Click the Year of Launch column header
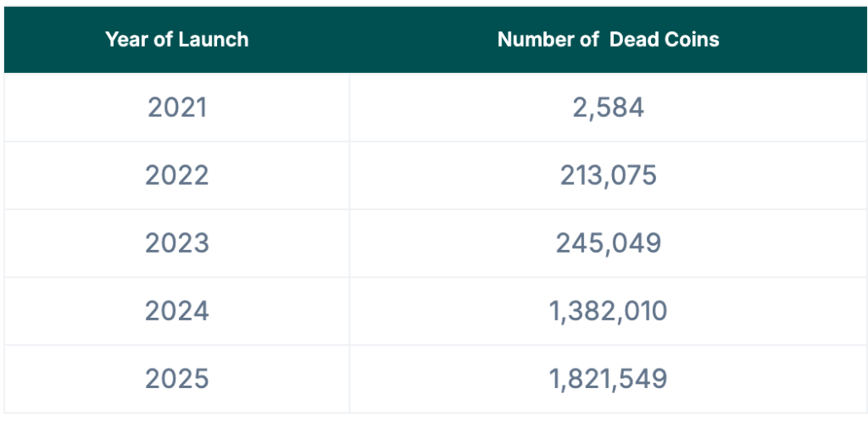Image resolution: width=868 pixels, height=422 pixels. 176,39
